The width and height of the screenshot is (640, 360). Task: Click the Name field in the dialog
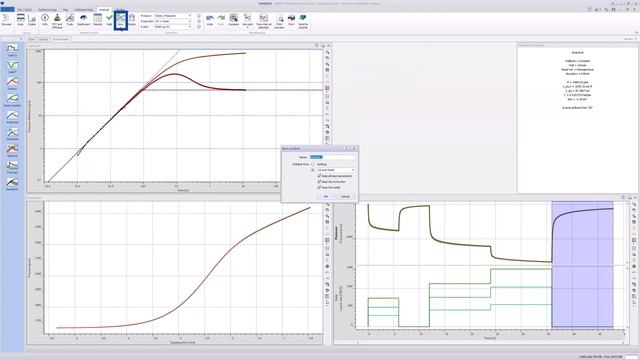tap(332, 157)
